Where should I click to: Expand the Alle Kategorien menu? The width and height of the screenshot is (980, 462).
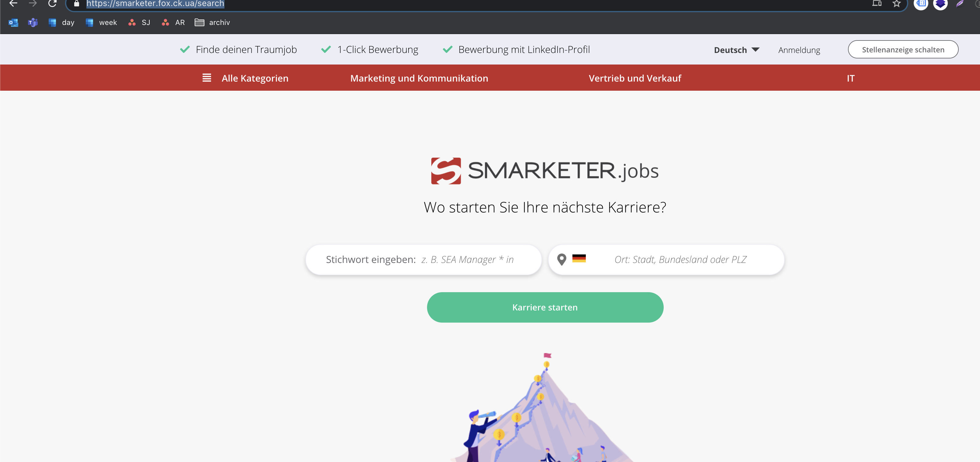coord(255,79)
